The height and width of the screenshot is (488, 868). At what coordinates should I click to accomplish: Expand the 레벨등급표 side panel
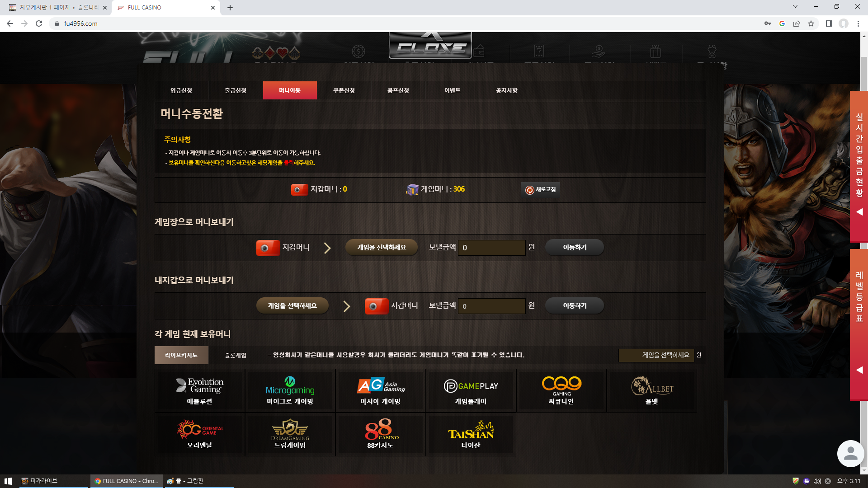pos(859,324)
